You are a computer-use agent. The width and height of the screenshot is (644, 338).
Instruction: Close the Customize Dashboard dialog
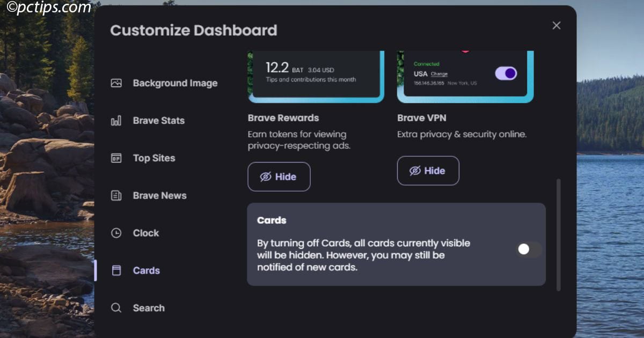[x=557, y=26]
